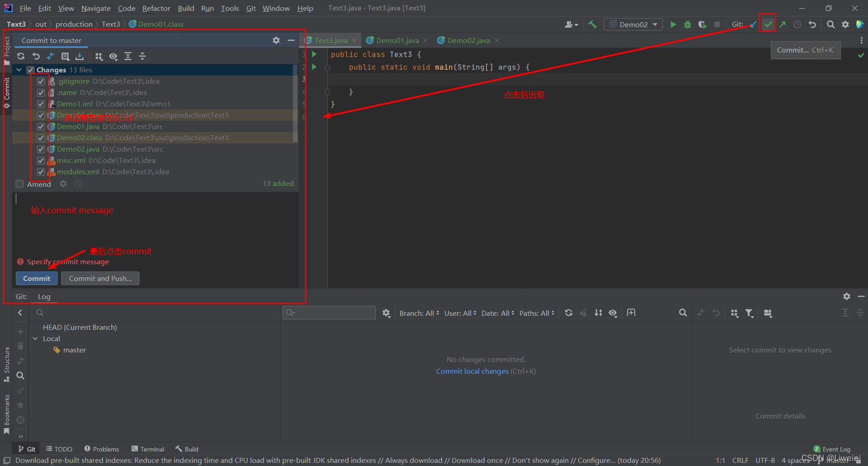
Task: Click the Log tab in Git panel
Action: (44, 297)
